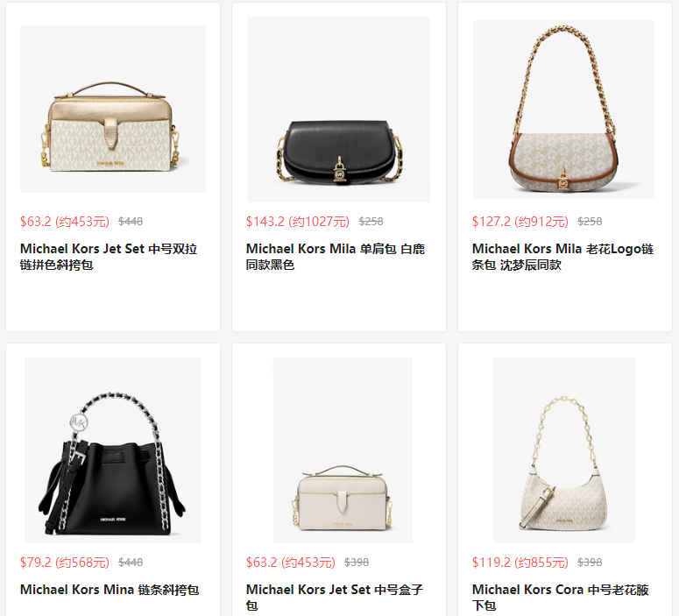Open the black Mina chain bag image
Viewport: 679px width, 616px height.
tap(113, 450)
